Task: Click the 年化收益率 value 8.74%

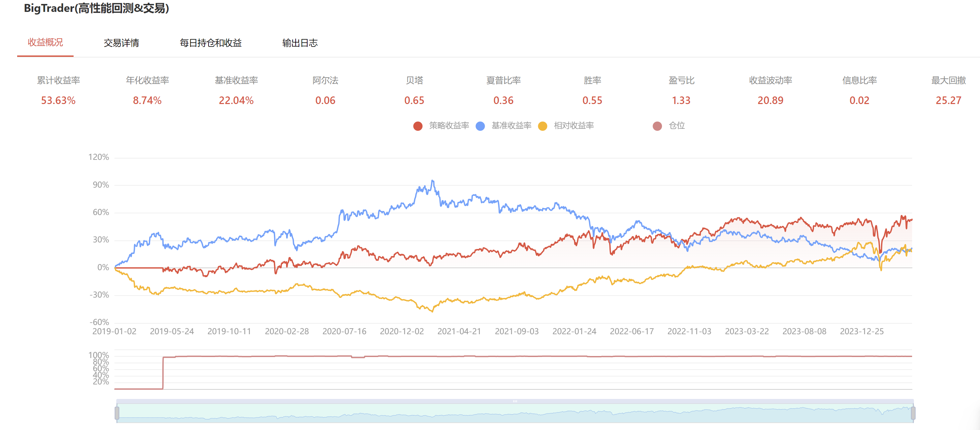Action: click(147, 100)
